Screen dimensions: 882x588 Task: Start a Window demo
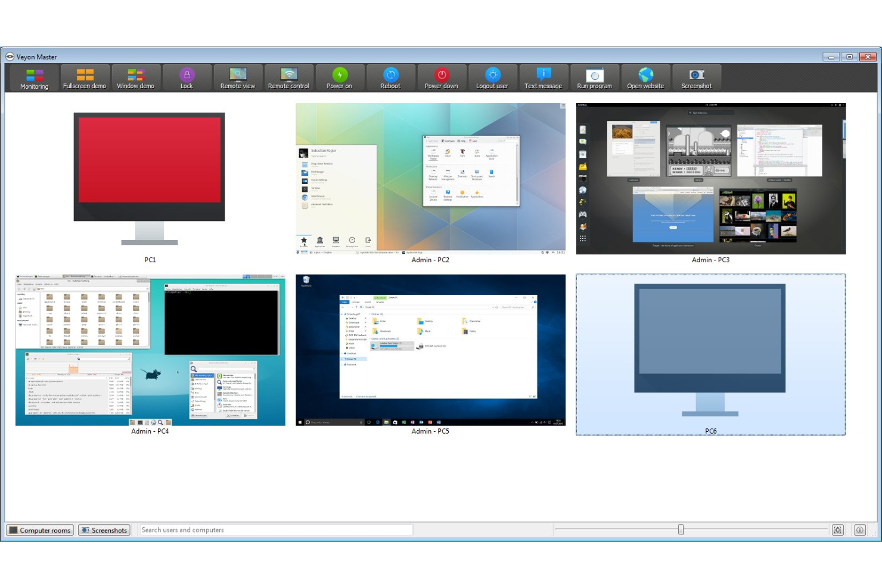coord(135,77)
